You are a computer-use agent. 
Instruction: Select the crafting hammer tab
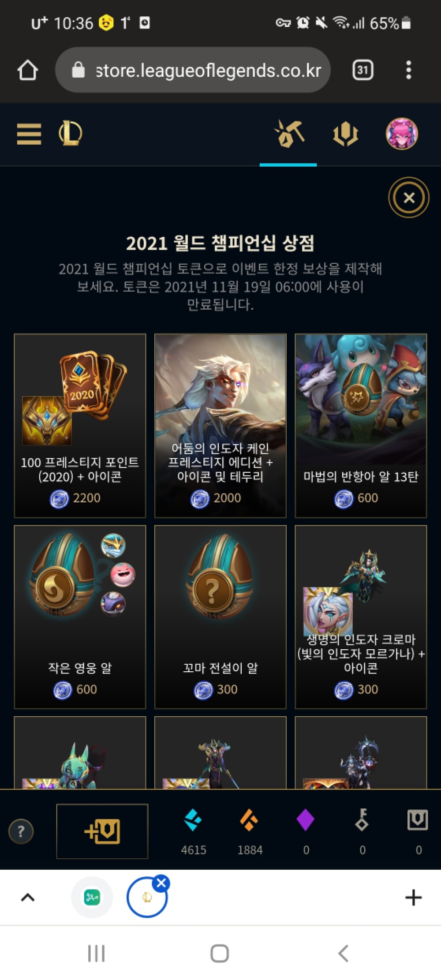tap(289, 134)
